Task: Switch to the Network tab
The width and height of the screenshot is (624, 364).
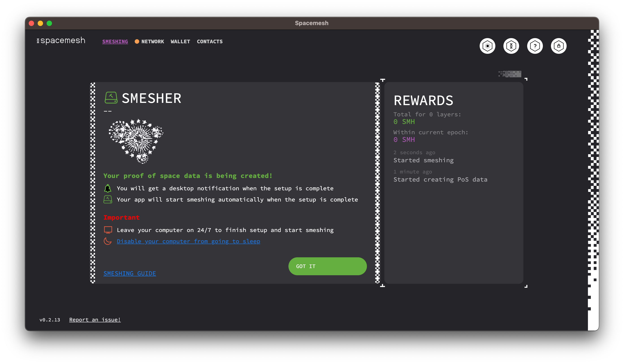Action: click(x=153, y=42)
